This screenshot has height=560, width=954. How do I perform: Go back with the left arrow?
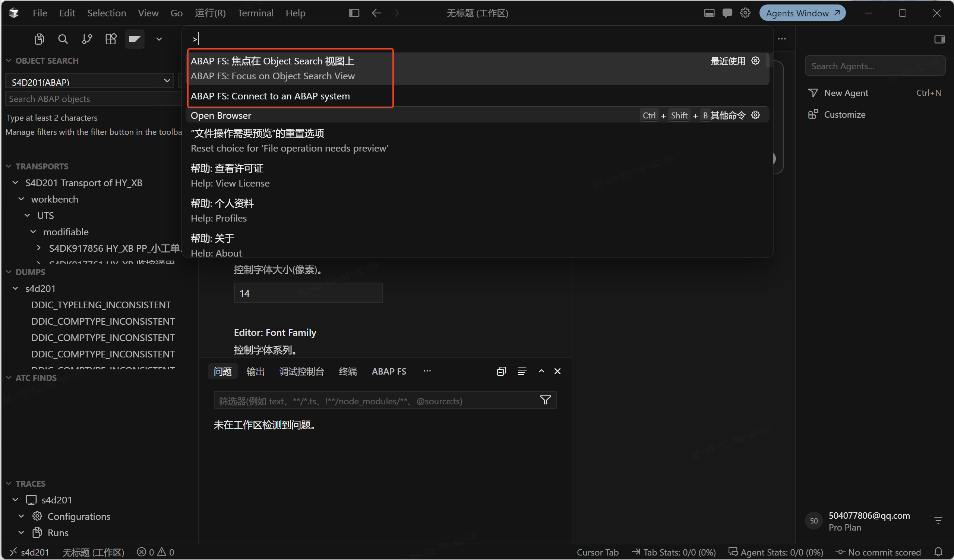click(376, 13)
